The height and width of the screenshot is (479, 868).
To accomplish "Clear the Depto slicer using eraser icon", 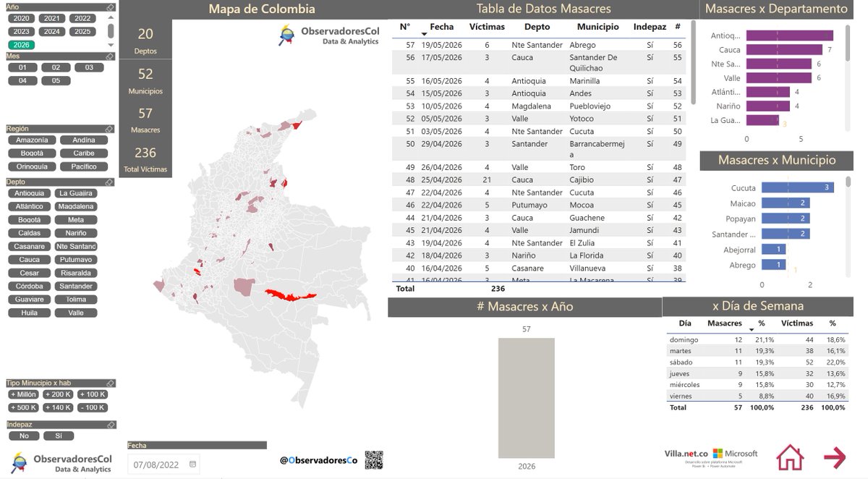I will coord(109,182).
